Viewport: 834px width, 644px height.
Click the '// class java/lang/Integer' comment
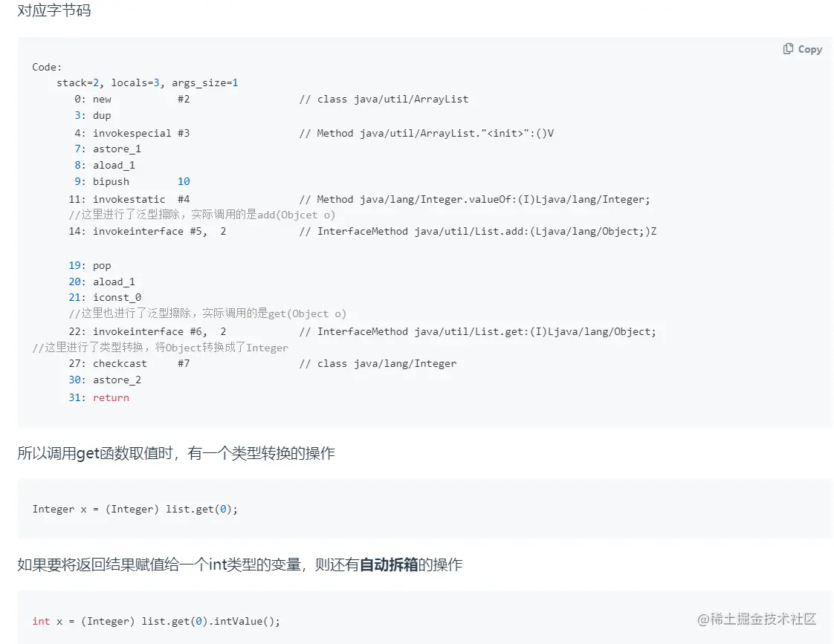378,363
